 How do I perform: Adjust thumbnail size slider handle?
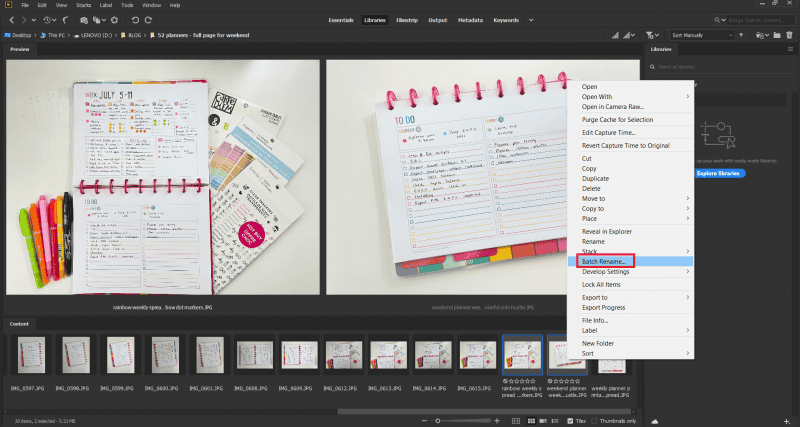click(437, 421)
